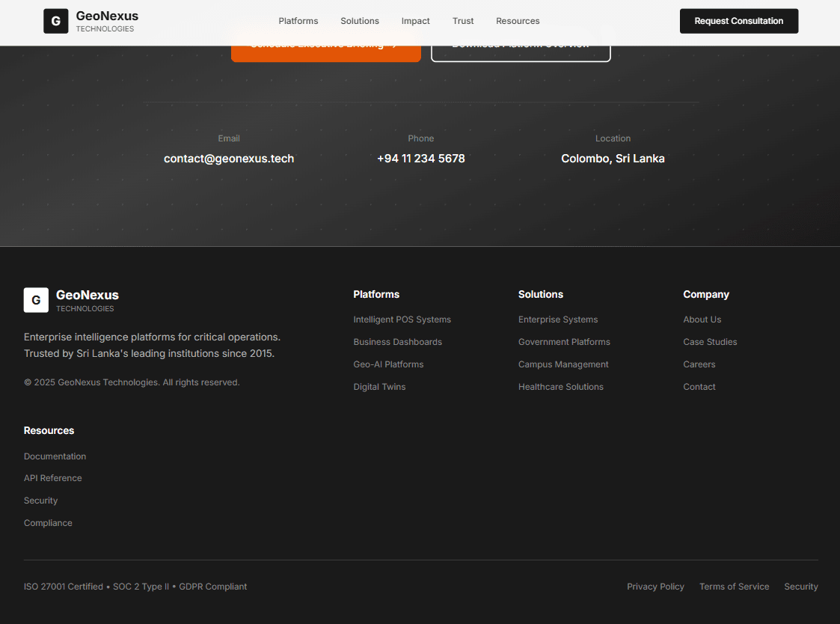The height and width of the screenshot is (624, 840).
Task: Open Terms of Service in the footer
Action: pos(734,586)
